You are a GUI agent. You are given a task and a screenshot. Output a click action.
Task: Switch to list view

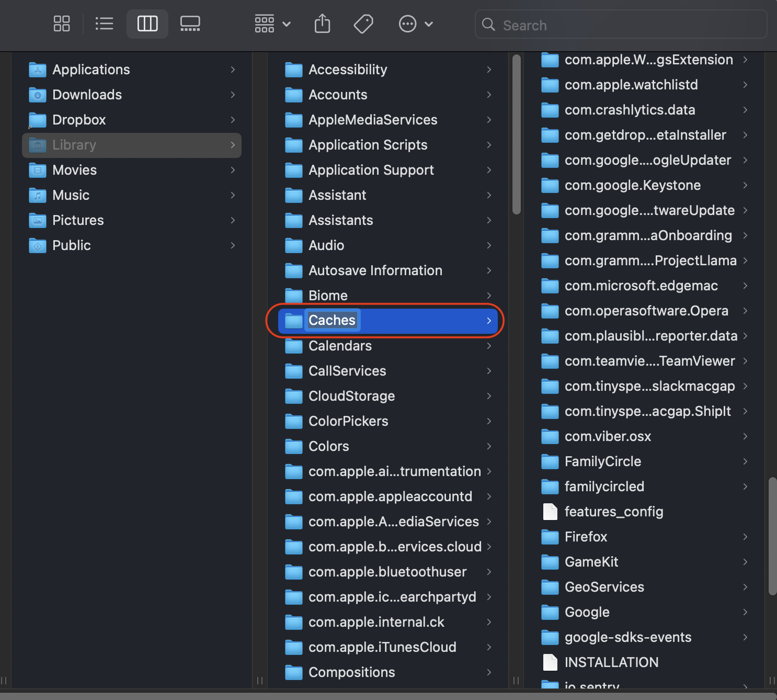coord(104,24)
